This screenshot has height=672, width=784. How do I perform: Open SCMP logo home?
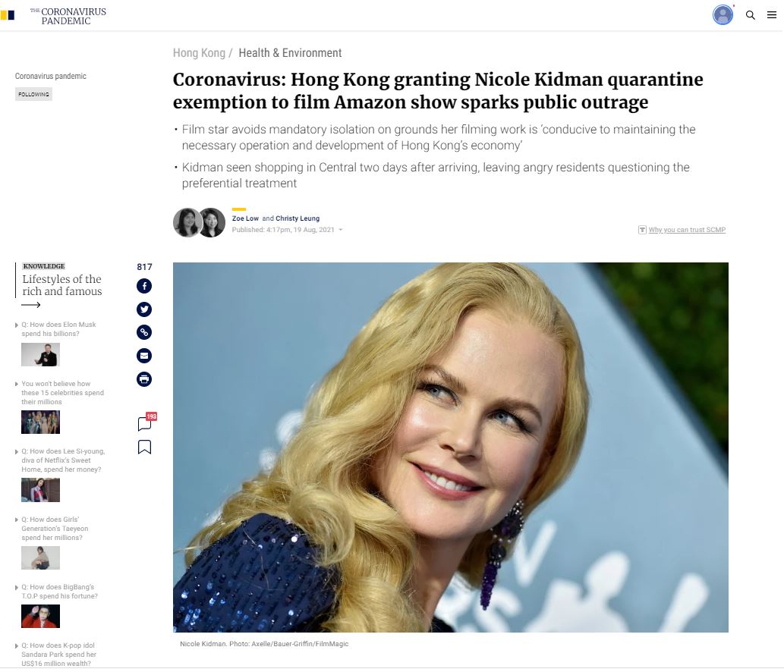(x=8, y=15)
